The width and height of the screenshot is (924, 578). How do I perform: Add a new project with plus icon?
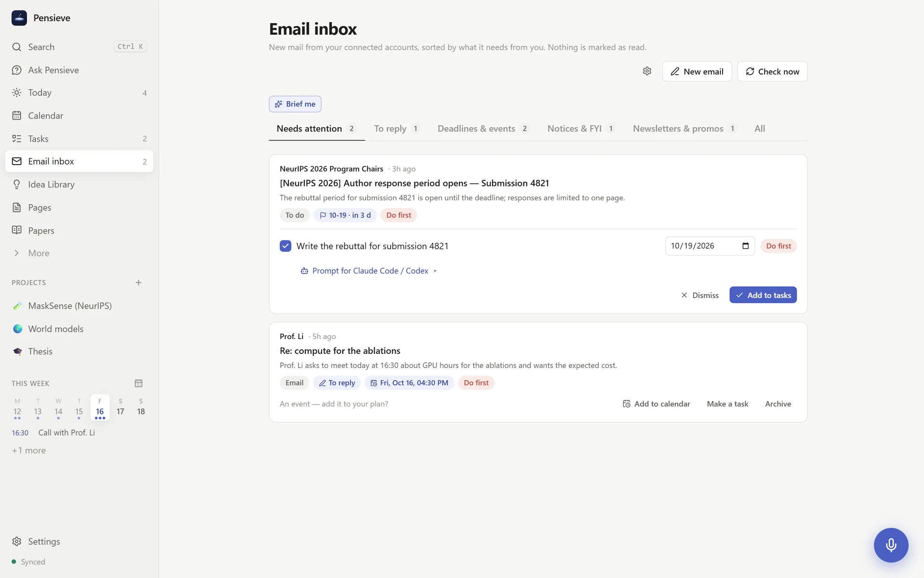(x=139, y=283)
